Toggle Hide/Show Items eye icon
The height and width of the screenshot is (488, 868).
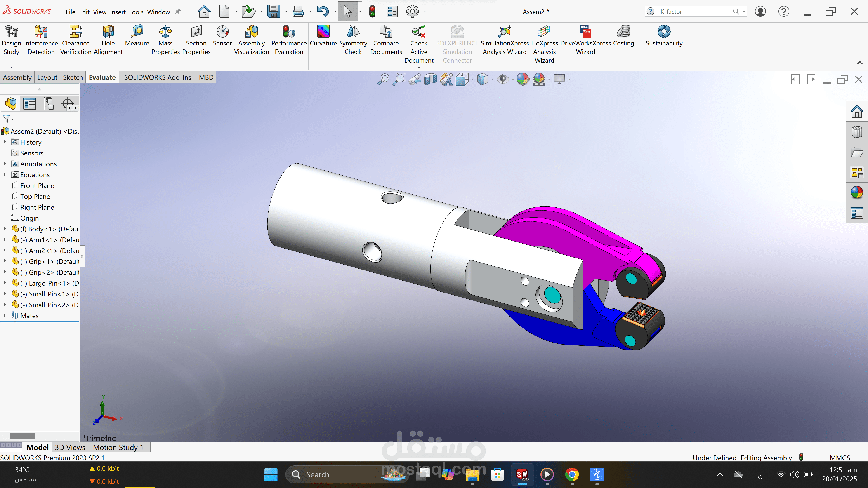(503, 80)
